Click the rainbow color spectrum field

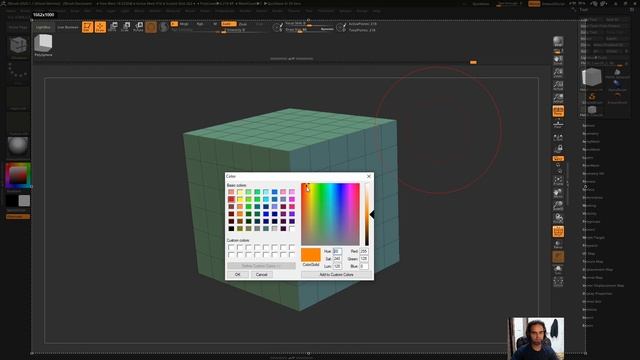pos(330,214)
